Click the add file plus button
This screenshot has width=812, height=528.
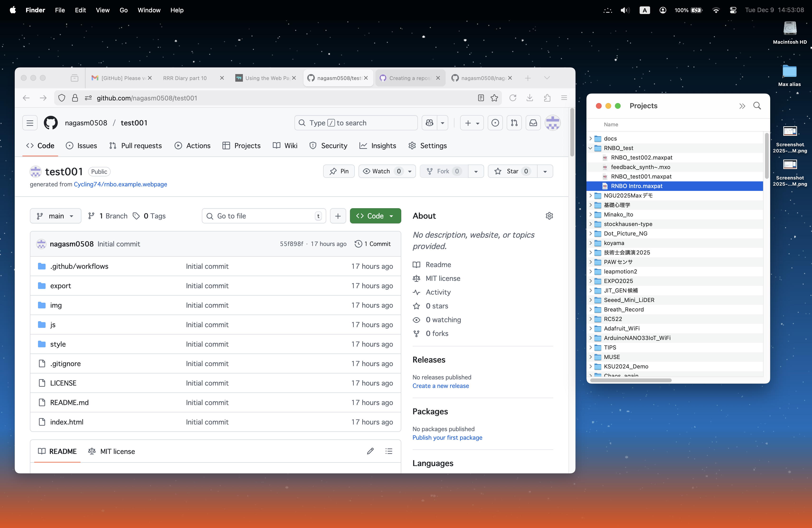(338, 216)
